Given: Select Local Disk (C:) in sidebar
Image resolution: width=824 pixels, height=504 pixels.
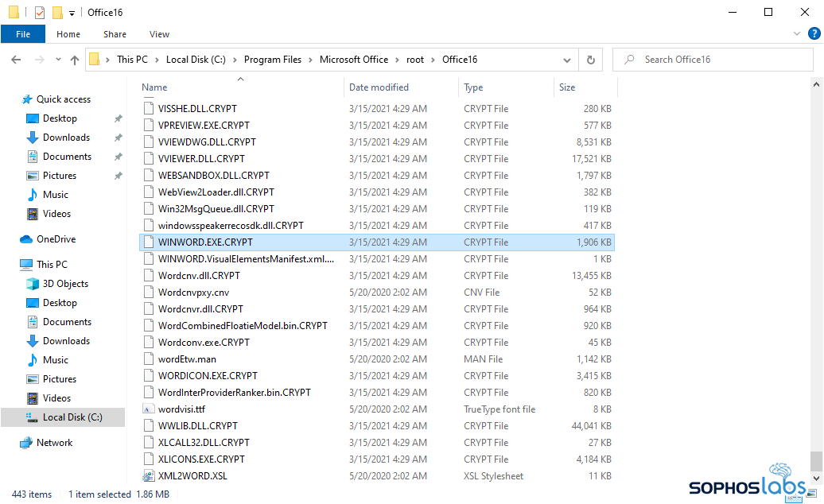Looking at the screenshot, I should click(x=63, y=417).
